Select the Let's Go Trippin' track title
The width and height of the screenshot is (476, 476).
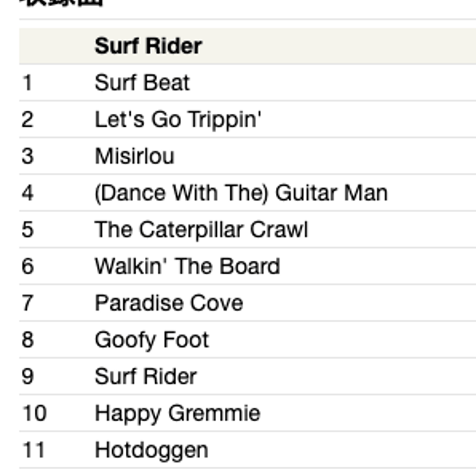pyautogui.click(x=178, y=120)
